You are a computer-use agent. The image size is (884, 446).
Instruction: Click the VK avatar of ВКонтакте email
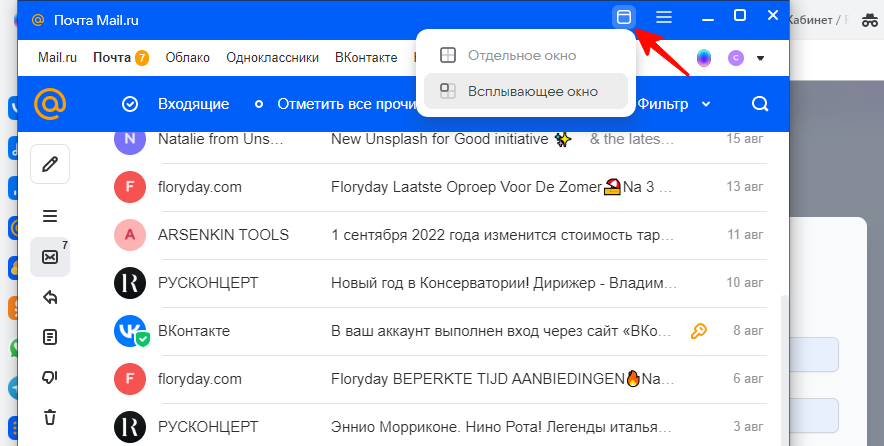click(130, 331)
